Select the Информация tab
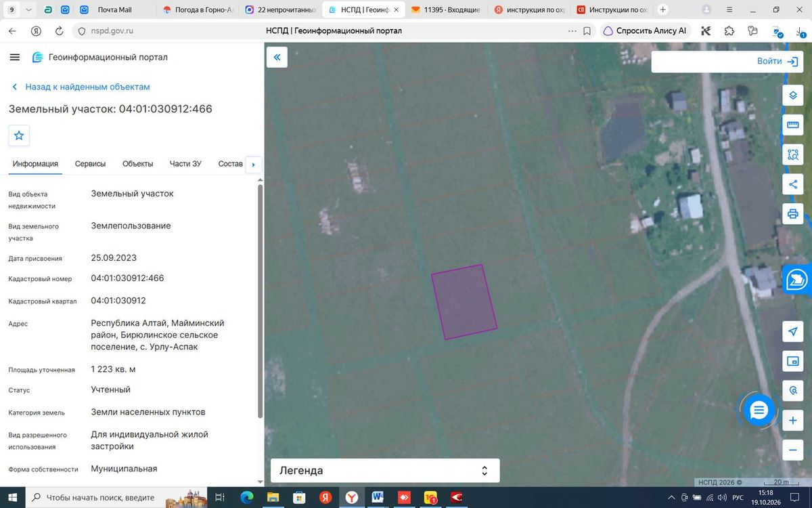 (x=35, y=164)
